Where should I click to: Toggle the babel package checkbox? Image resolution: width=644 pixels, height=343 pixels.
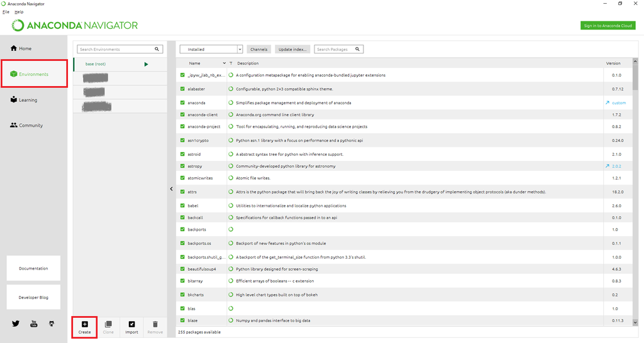[x=182, y=205]
